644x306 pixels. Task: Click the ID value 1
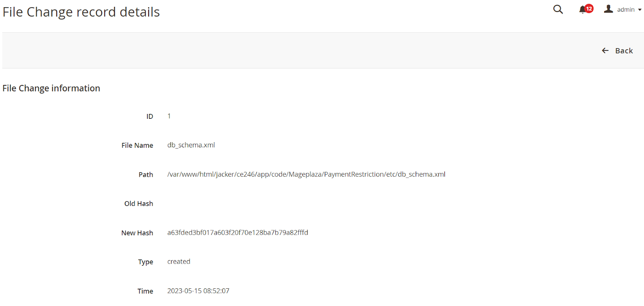click(x=169, y=116)
